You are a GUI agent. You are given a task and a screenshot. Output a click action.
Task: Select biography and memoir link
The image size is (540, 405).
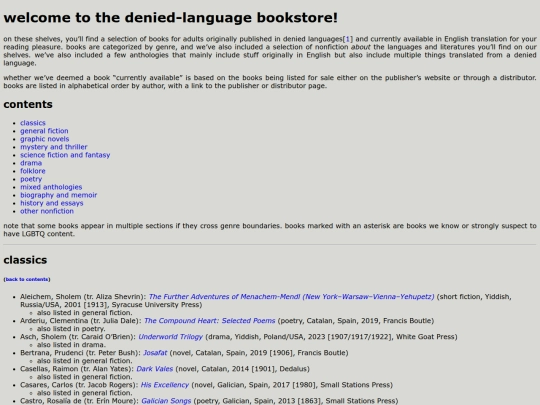59,195
